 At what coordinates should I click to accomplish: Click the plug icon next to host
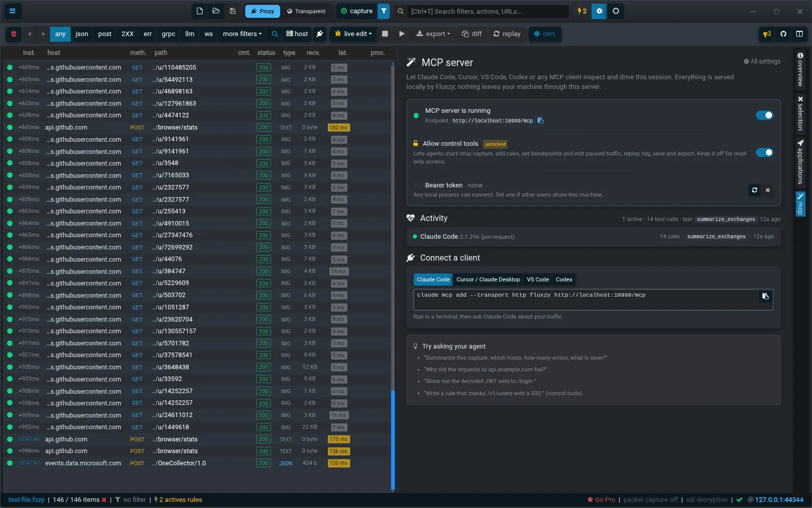[x=320, y=34]
